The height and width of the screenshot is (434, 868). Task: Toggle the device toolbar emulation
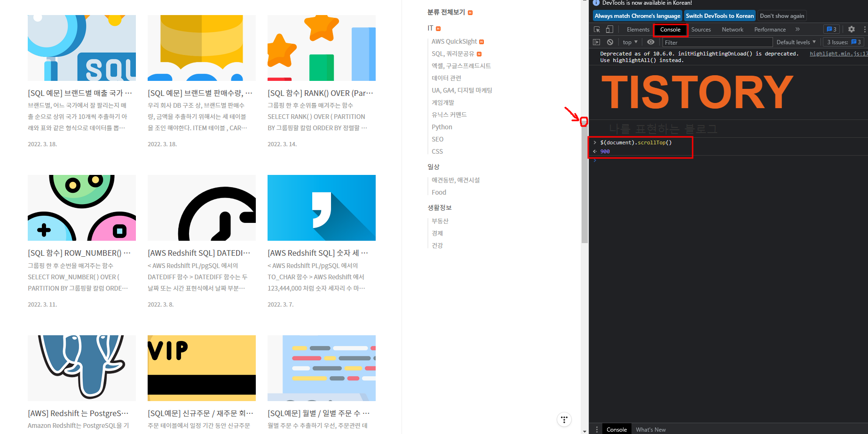pos(609,29)
